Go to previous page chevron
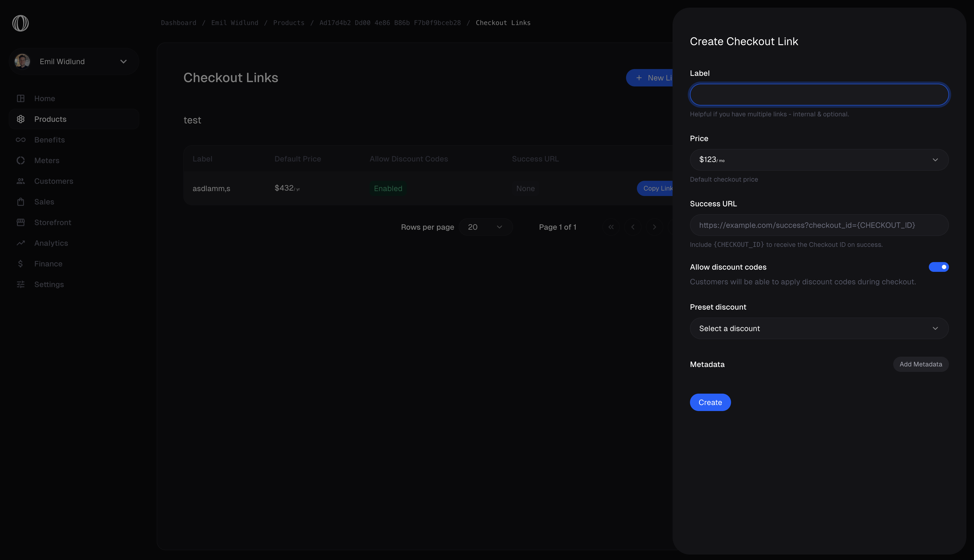The width and height of the screenshot is (974, 560). [633, 227]
